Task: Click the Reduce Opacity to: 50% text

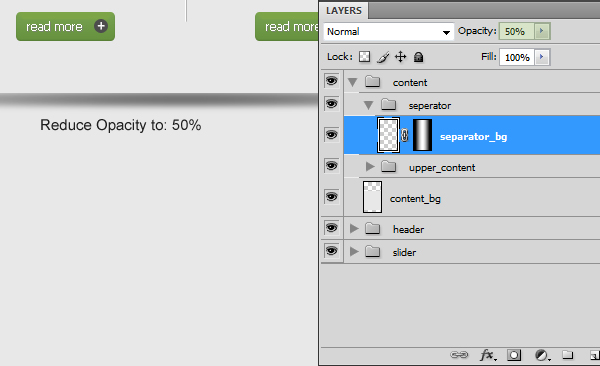Action: coord(121,125)
